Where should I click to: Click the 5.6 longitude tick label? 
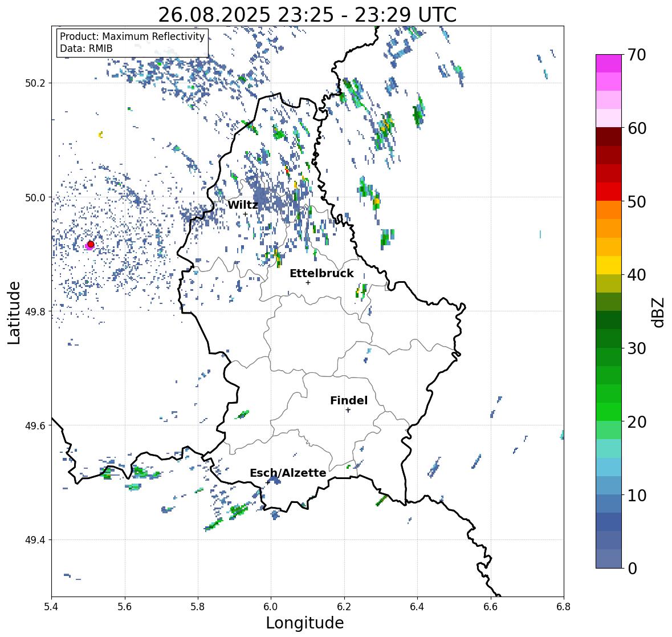pyautogui.click(x=125, y=607)
